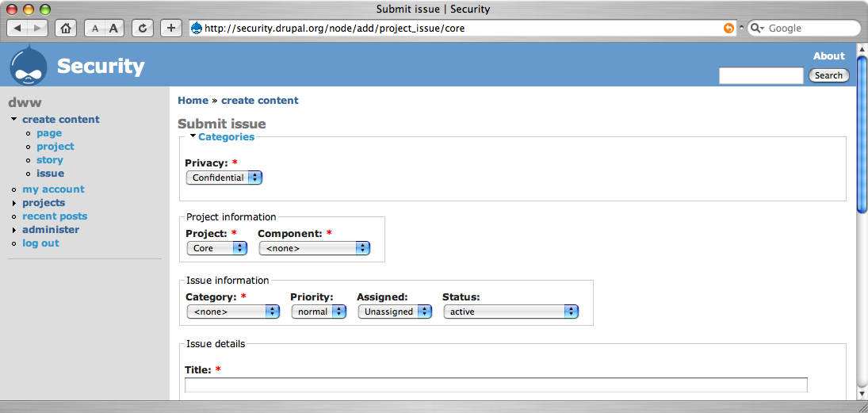Click the Search button
This screenshot has width=868, height=413.
coord(828,75)
